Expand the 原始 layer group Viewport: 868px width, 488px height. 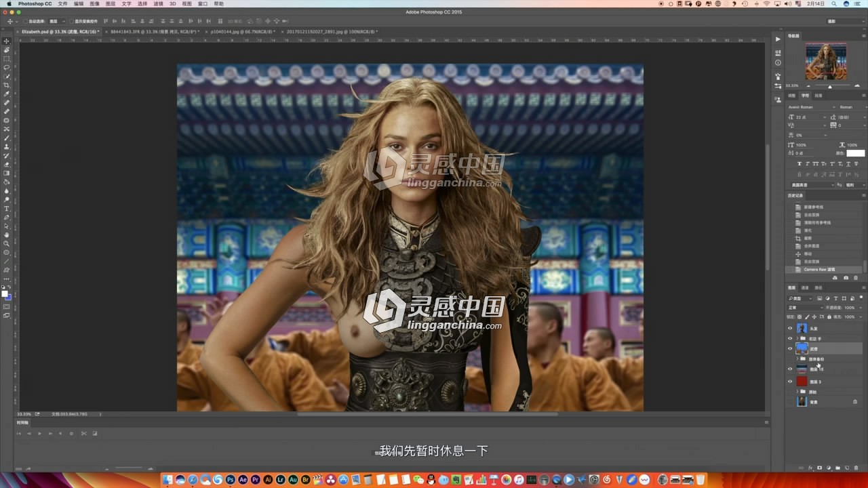pos(797,392)
